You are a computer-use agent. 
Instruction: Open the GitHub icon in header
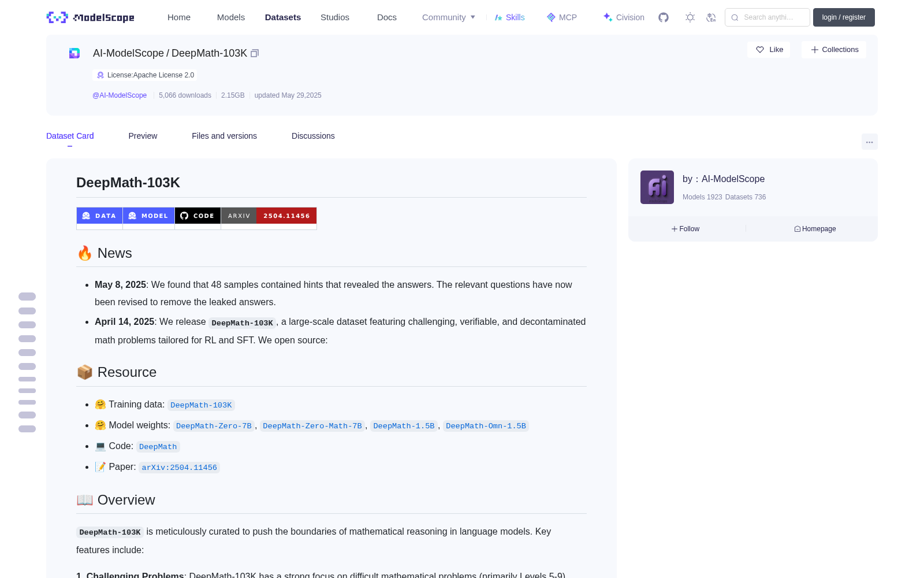tap(664, 17)
